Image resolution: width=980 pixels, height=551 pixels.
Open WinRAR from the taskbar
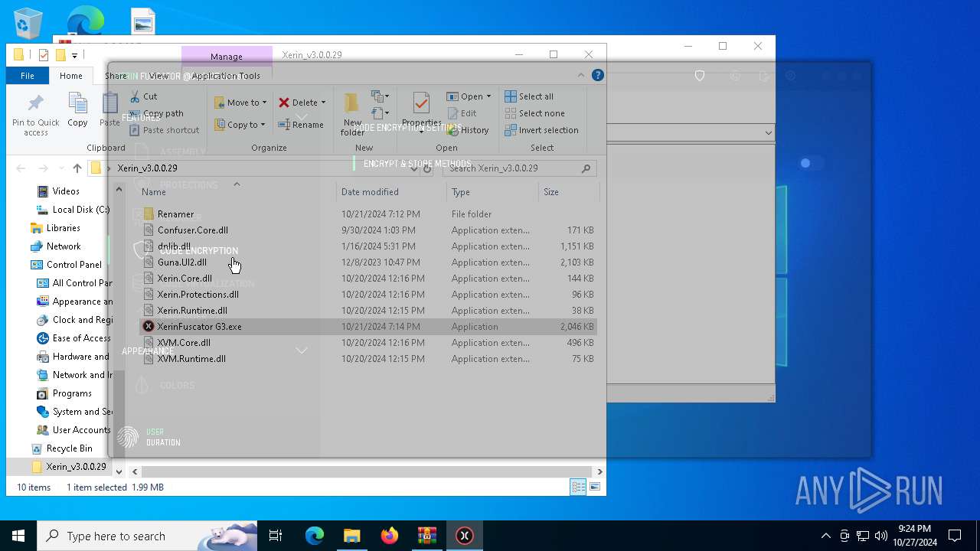click(x=426, y=536)
